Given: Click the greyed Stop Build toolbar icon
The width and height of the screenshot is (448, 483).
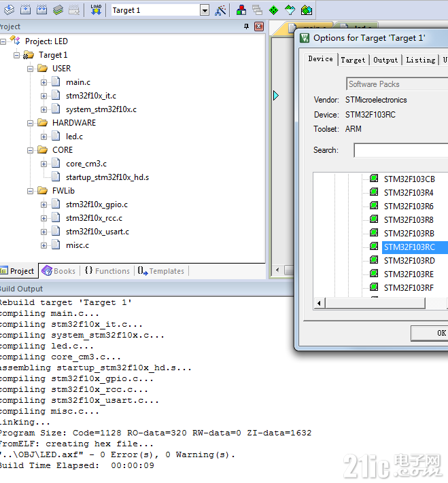Looking at the screenshot, I should (74, 10).
